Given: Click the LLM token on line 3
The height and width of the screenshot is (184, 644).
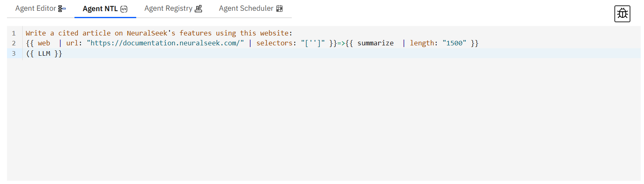Looking at the screenshot, I should click(x=44, y=53).
